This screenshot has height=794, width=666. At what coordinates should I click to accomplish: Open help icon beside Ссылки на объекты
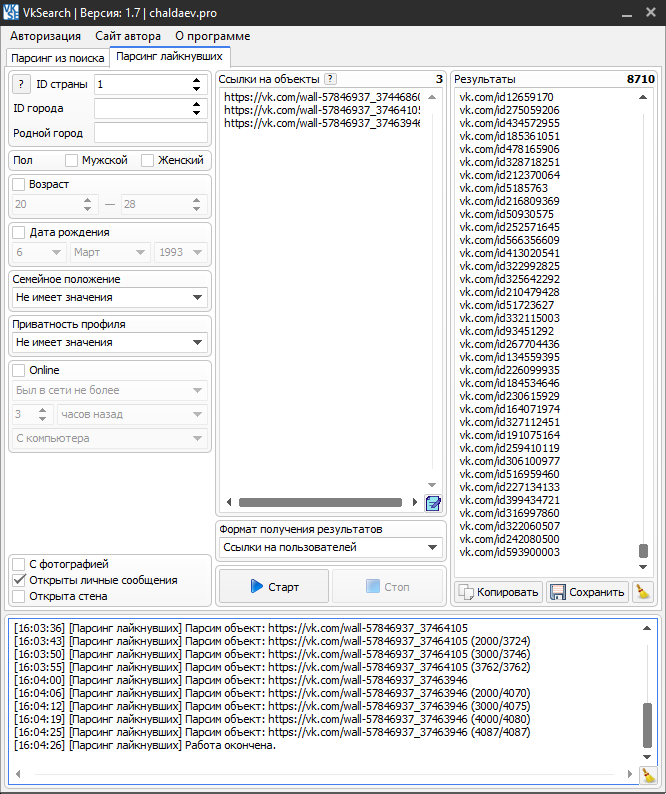330,79
